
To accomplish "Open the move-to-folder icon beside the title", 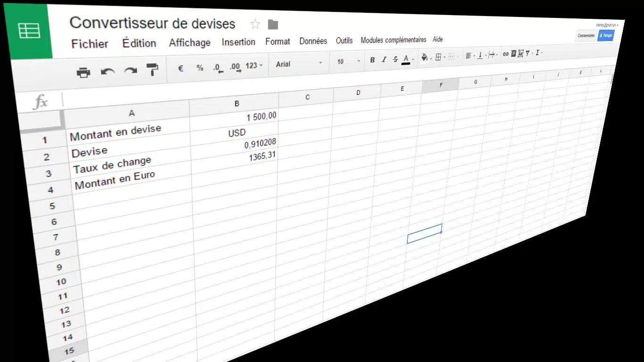I will [272, 25].
